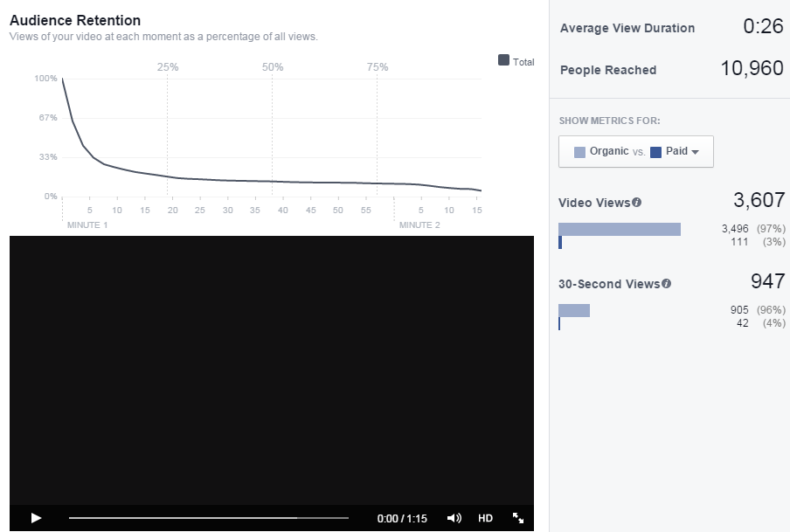Click the 30-Second Views info icon

coord(666,284)
